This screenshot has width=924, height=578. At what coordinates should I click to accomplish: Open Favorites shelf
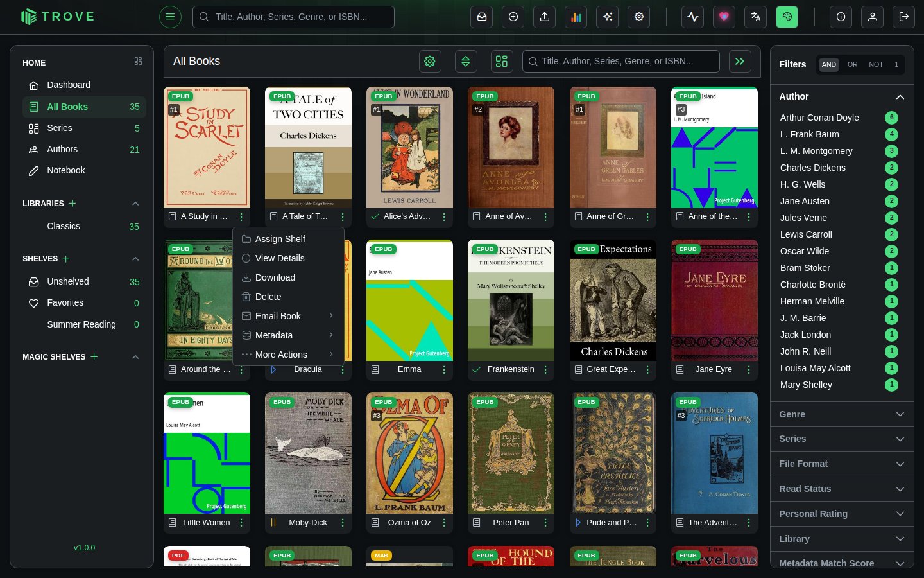[x=84, y=303]
